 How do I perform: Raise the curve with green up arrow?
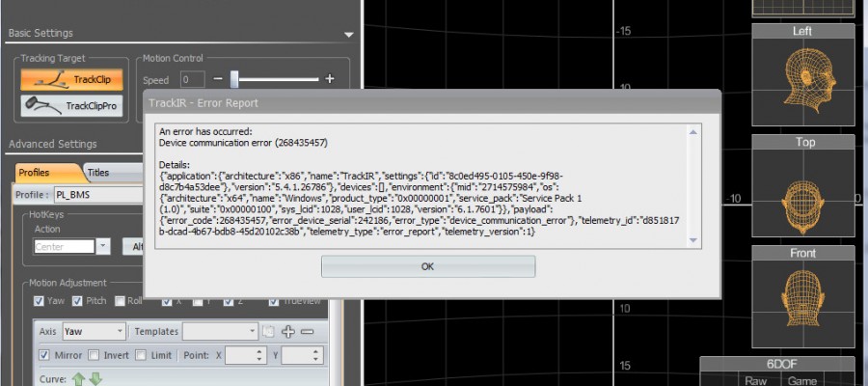(79, 379)
